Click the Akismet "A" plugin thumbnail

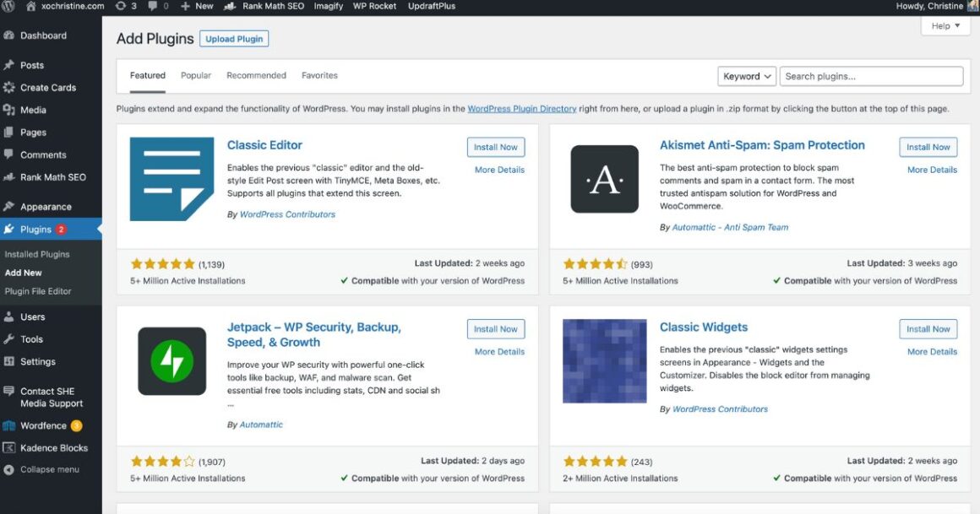tap(604, 179)
